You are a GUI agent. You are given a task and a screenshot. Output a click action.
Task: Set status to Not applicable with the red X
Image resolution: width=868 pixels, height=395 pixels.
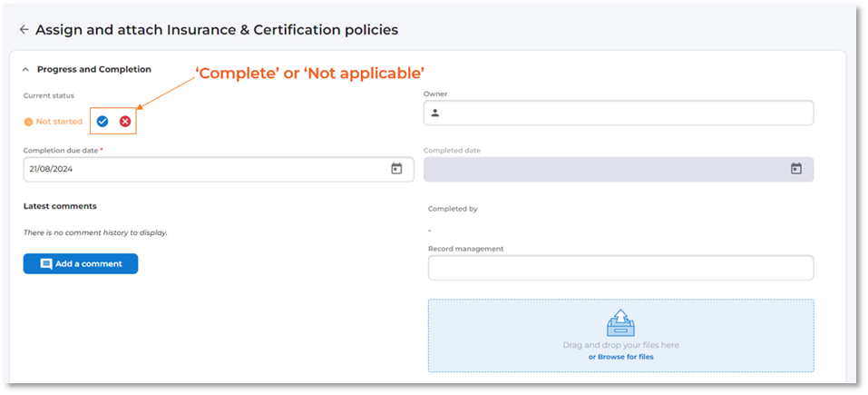pos(125,122)
